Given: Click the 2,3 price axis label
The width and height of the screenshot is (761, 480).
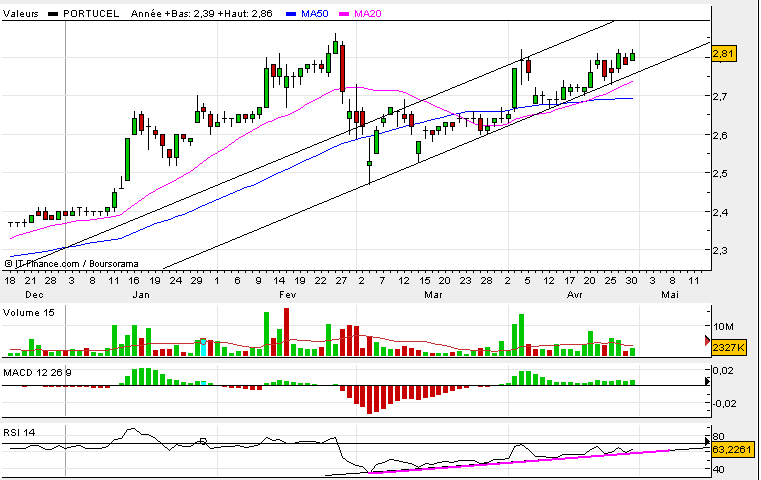Looking at the screenshot, I should (x=720, y=250).
